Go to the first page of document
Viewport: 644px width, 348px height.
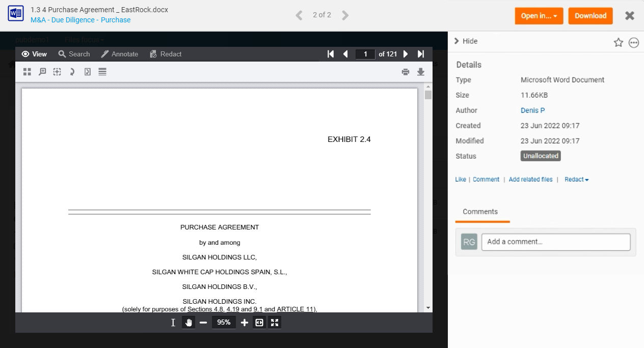pyautogui.click(x=331, y=54)
